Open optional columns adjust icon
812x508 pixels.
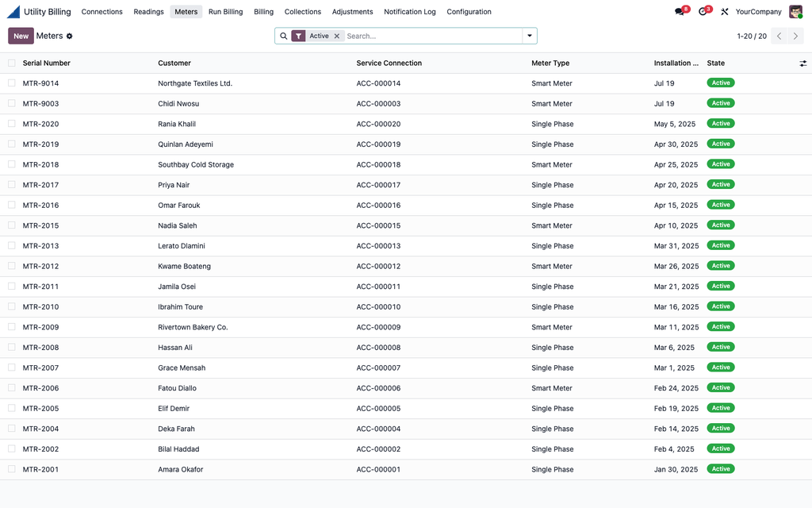point(802,63)
